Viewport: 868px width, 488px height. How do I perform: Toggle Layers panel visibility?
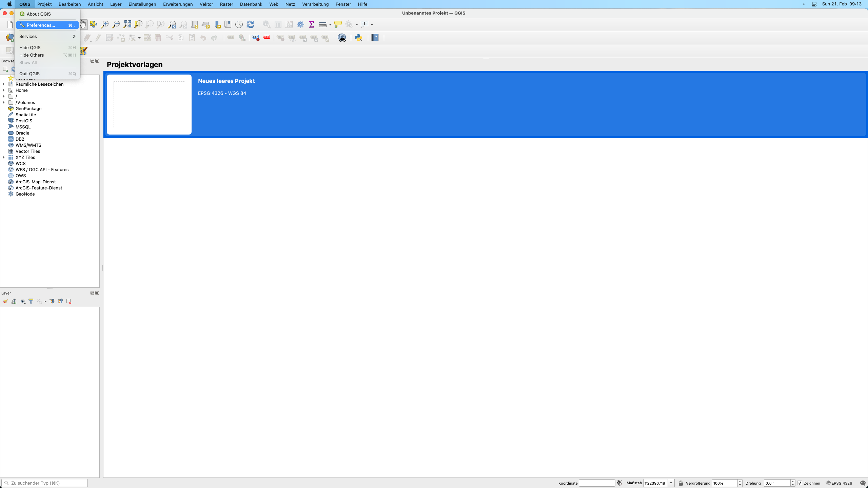(x=97, y=292)
